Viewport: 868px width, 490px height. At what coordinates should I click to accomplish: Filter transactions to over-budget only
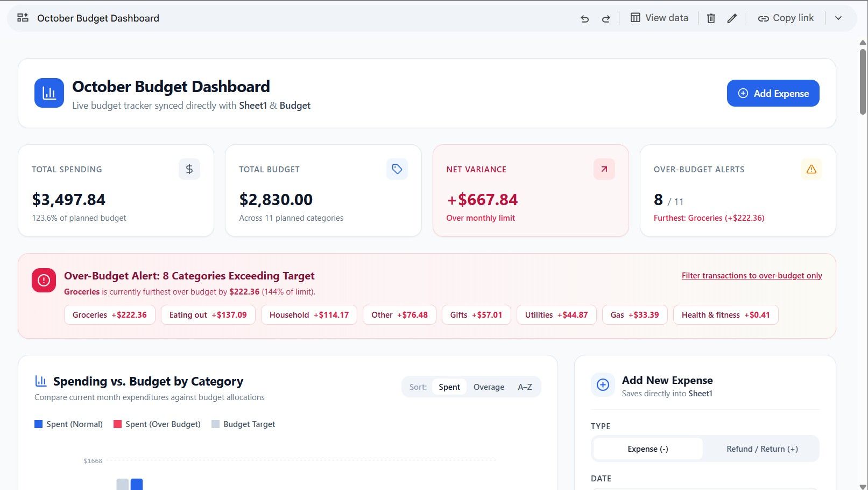752,276
